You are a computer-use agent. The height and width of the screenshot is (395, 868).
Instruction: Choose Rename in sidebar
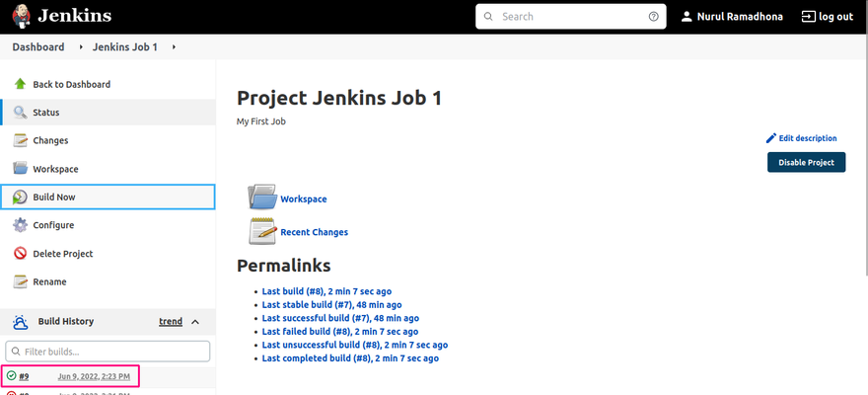pos(50,282)
